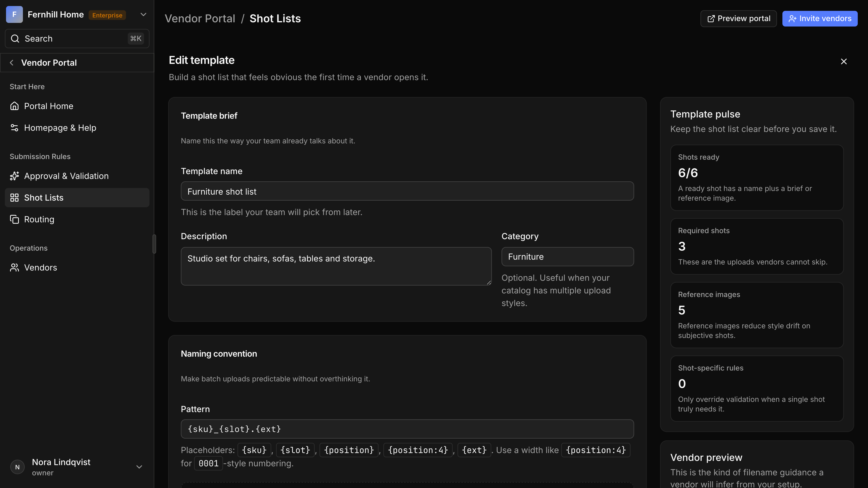Image resolution: width=868 pixels, height=488 pixels.
Task: Go back using the Vendor Portal arrow
Action: [12, 63]
